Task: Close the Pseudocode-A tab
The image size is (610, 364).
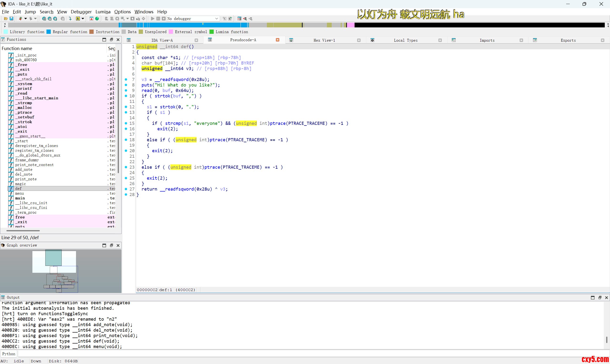Action: coord(278,40)
